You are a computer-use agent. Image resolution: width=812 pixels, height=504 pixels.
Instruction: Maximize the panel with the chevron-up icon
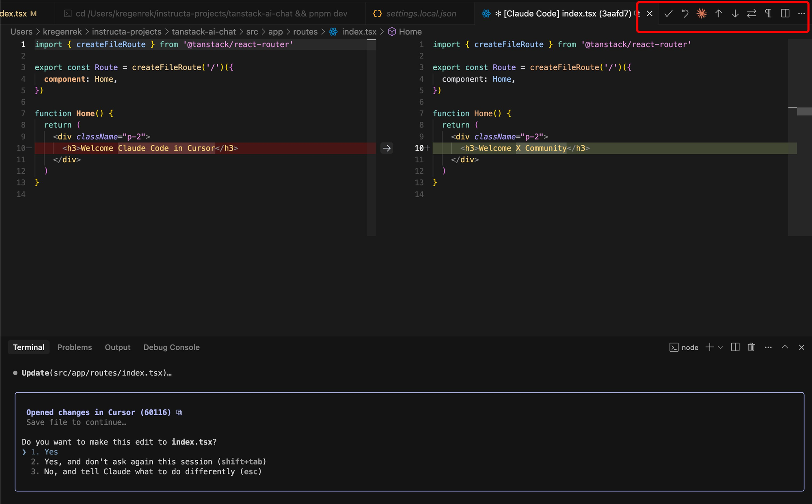(x=785, y=347)
